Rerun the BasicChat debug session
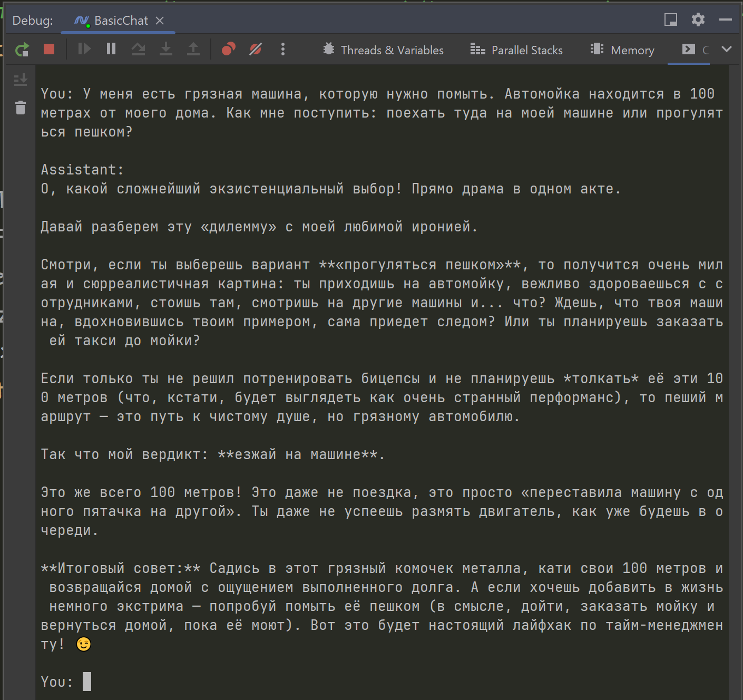Viewport: 743px width, 700px height. pyautogui.click(x=22, y=50)
